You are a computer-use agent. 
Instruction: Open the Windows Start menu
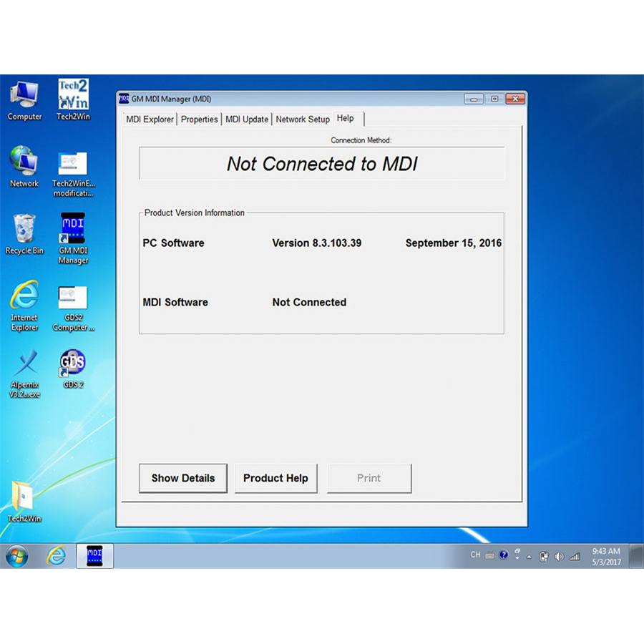pos(17,557)
